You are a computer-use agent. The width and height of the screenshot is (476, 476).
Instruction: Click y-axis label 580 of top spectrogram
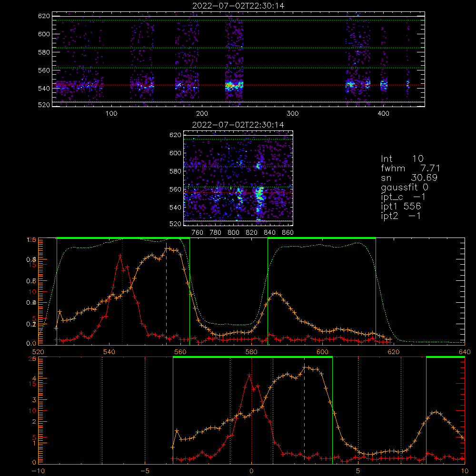44,52
